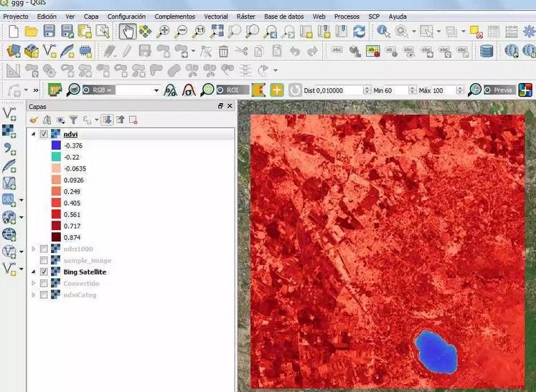Uncheck the ndvi layer visibility checkbox

[44, 134]
